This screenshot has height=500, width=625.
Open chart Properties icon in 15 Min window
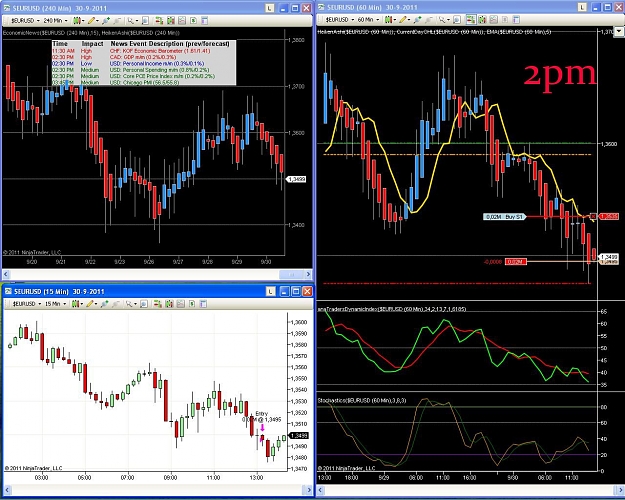203,304
